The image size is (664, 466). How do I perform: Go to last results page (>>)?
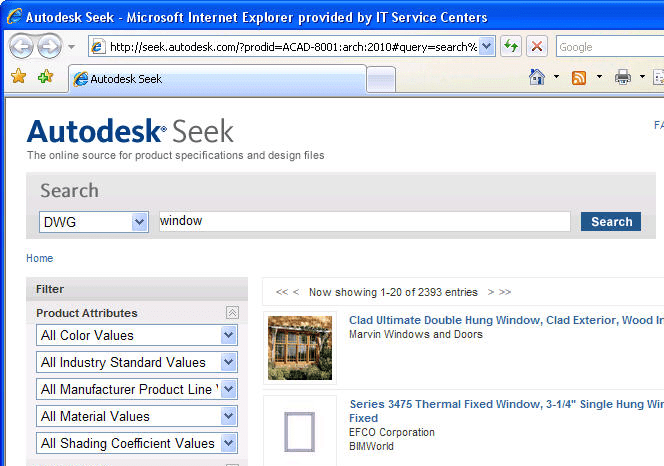click(505, 292)
